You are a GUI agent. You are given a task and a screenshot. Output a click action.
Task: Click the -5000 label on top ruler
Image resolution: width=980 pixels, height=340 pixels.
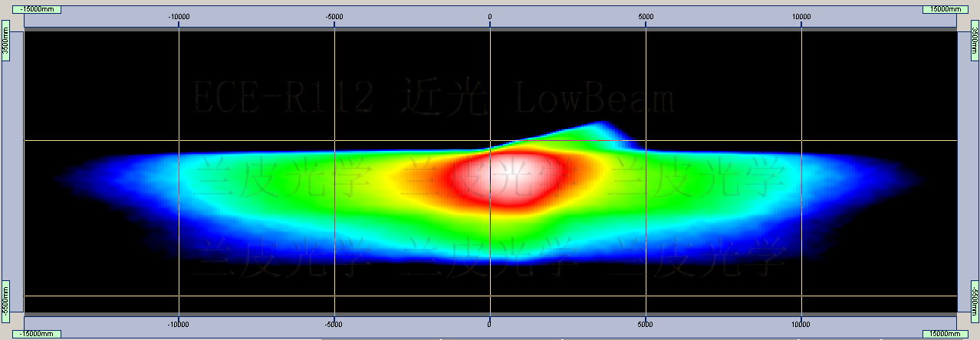pyautogui.click(x=334, y=16)
